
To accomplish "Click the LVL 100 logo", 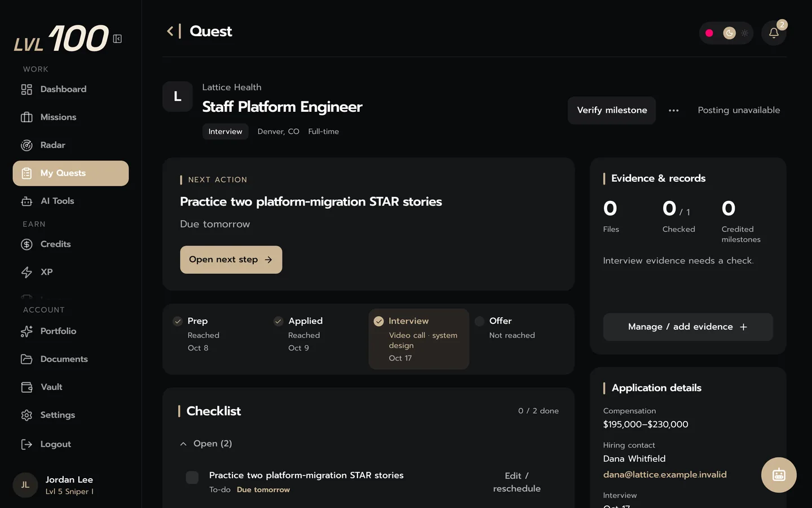I will click(x=61, y=38).
